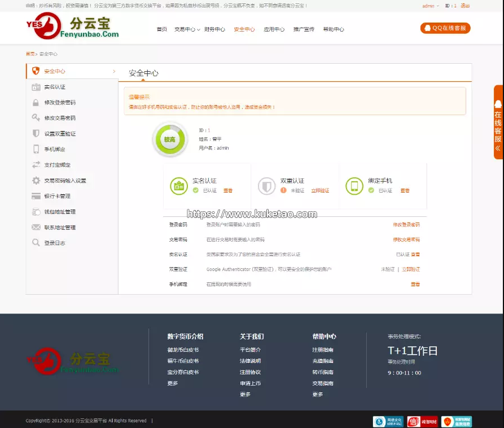
Task: Click the QQ在线客服 button
Action: [445, 28]
